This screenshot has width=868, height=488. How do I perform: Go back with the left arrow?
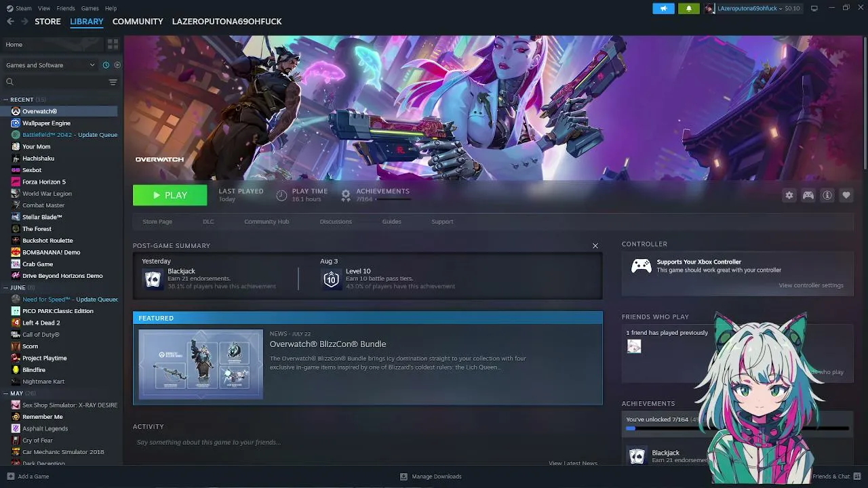click(10, 22)
